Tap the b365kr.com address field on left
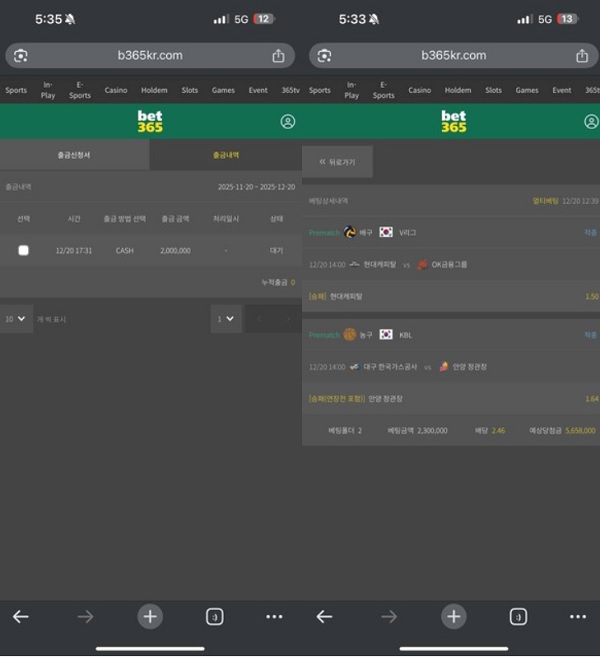The image size is (600, 657). tap(148, 56)
